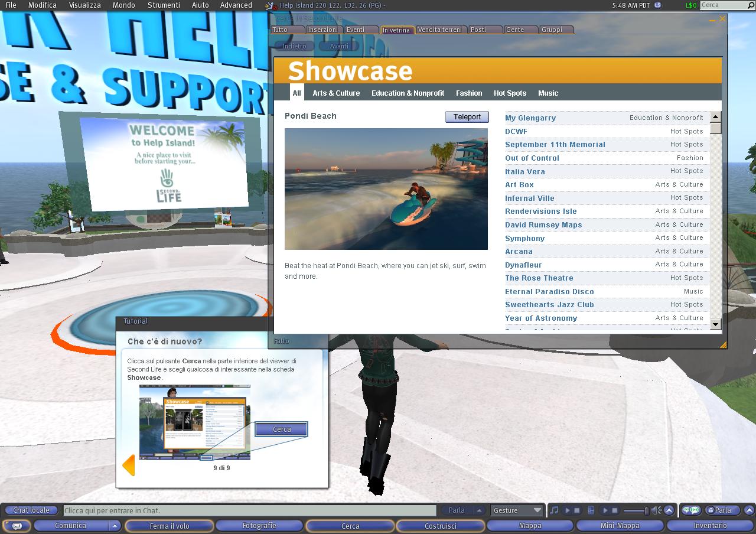The width and height of the screenshot is (756, 534).
Task: Switch to the Eventi tab
Action: 361,30
